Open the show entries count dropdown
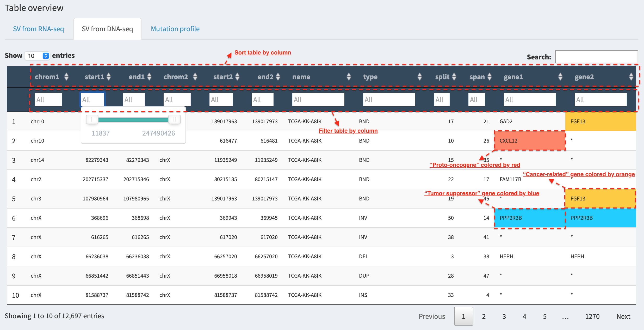 (x=37, y=56)
